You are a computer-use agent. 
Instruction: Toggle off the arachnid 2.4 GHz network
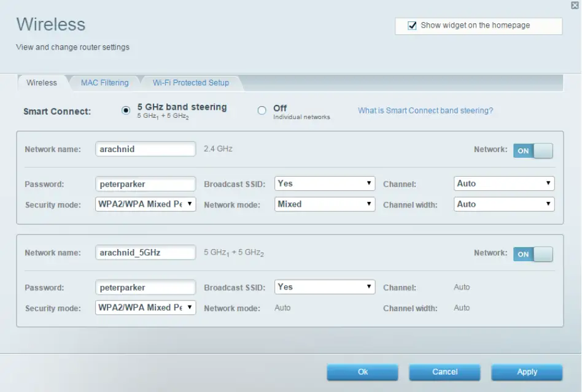click(533, 149)
